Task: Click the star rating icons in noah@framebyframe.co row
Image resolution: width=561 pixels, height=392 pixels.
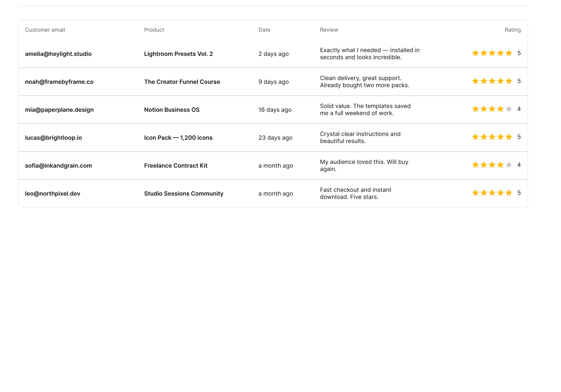Action: tap(492, 81)
